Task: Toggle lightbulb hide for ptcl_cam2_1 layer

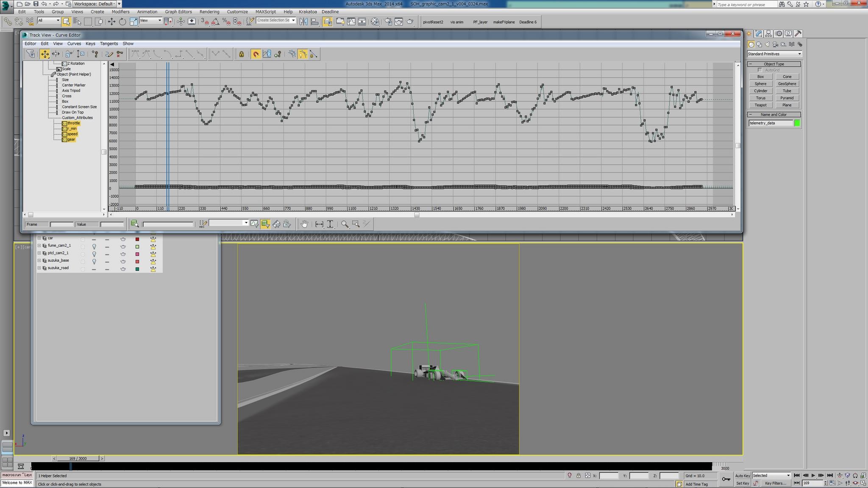Action: [x=94, y=254]
